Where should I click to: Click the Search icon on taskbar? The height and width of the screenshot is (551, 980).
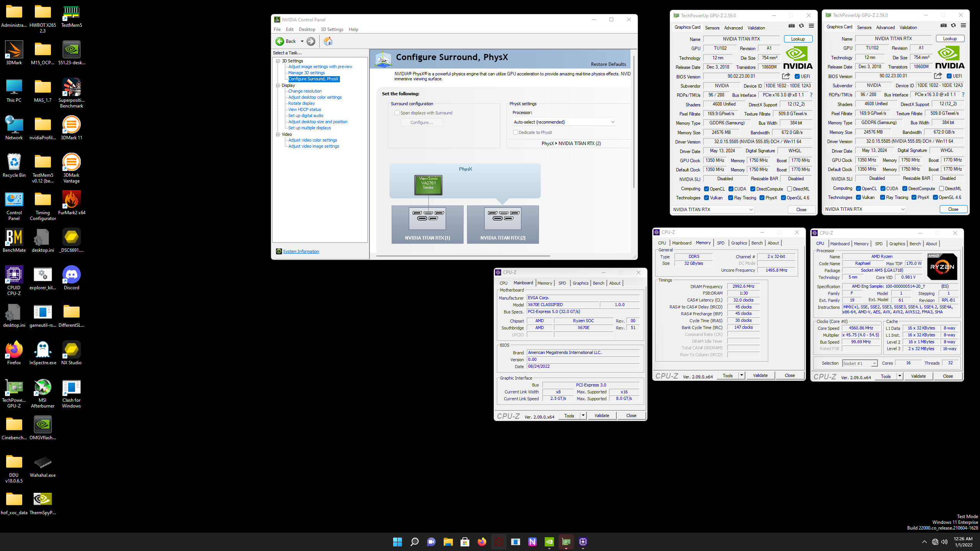tap(414, 542)
